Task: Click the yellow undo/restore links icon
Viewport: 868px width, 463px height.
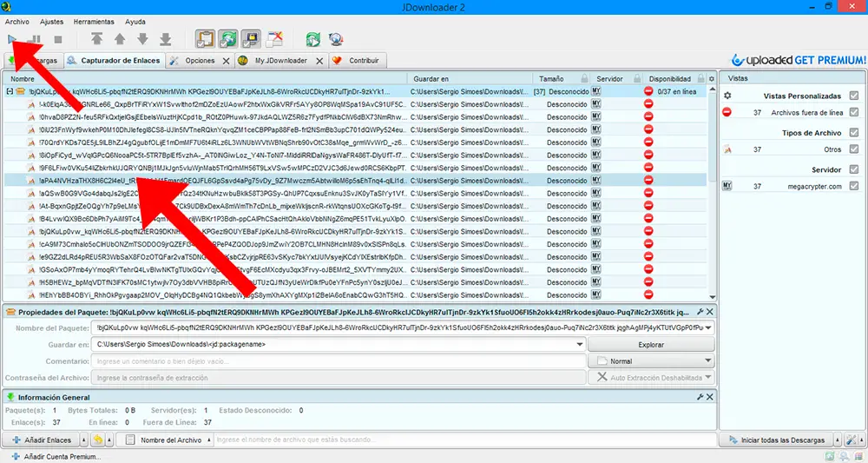Action: [98, 440]
